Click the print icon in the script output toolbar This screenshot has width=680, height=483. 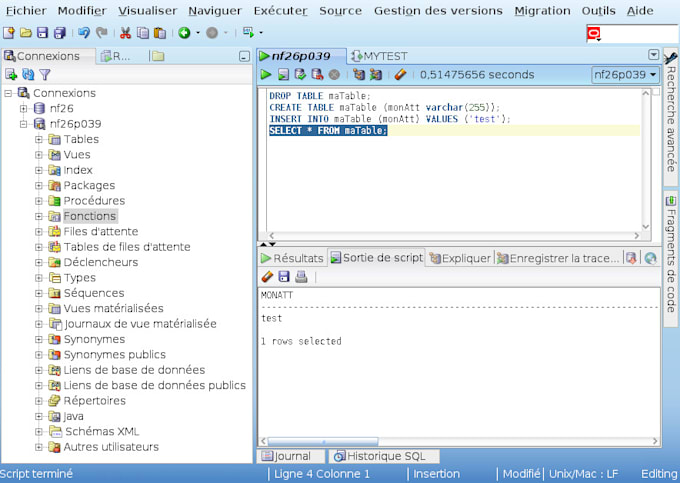click(301, 277)
